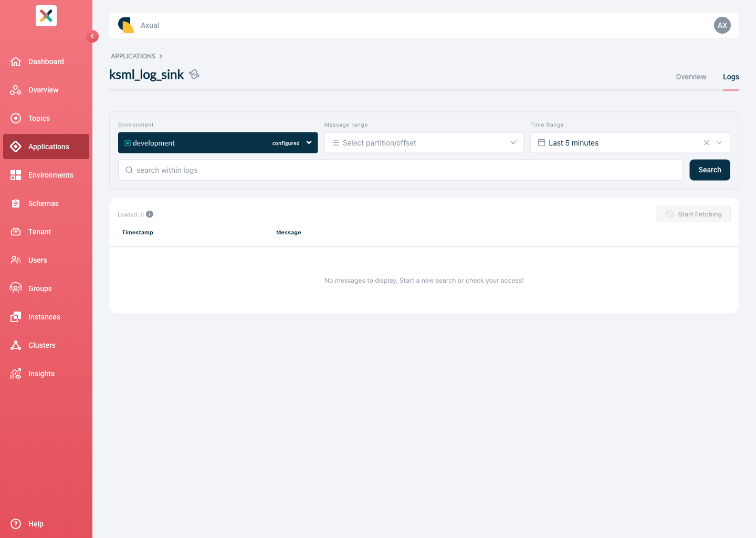
Task: Click the No messages to display text
Action: 424,281
